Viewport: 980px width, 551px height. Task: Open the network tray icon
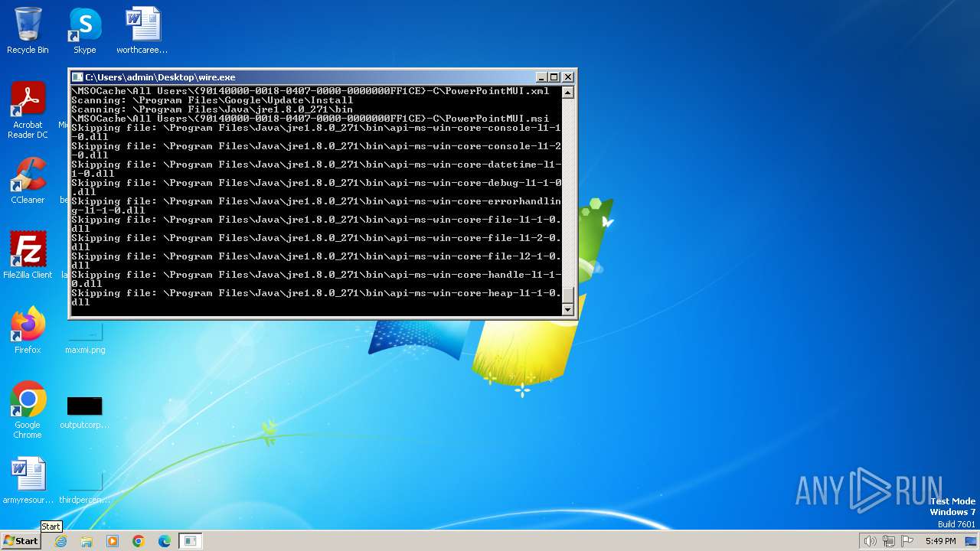click(889, 541)
